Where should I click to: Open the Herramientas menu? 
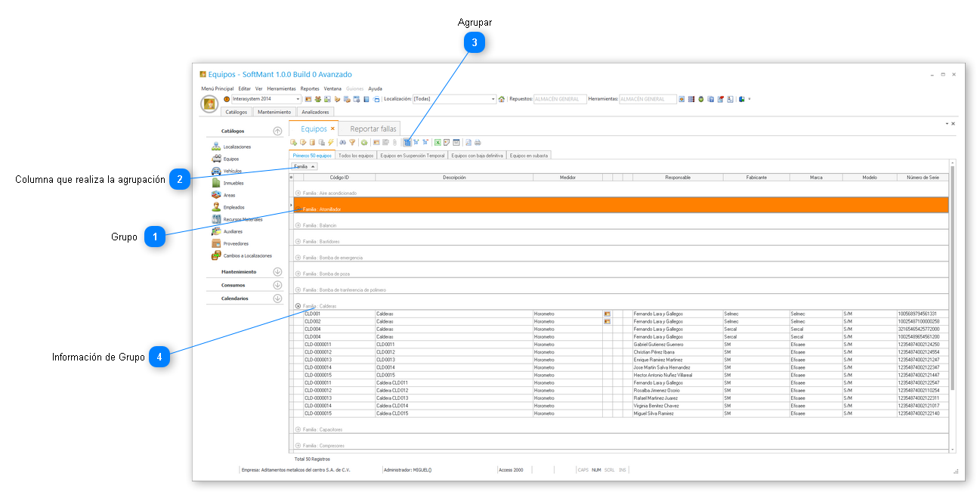tap(281, 88)
